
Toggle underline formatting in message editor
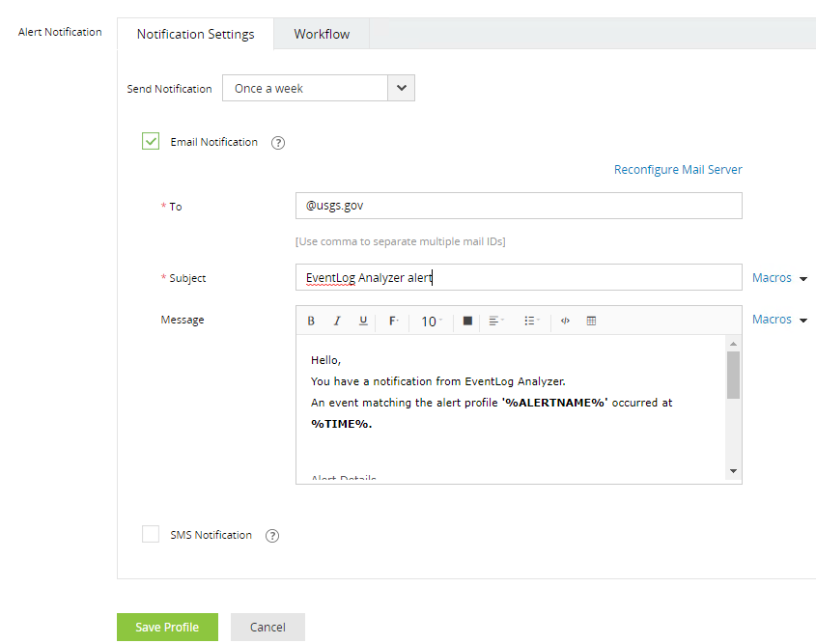[363, 321]
